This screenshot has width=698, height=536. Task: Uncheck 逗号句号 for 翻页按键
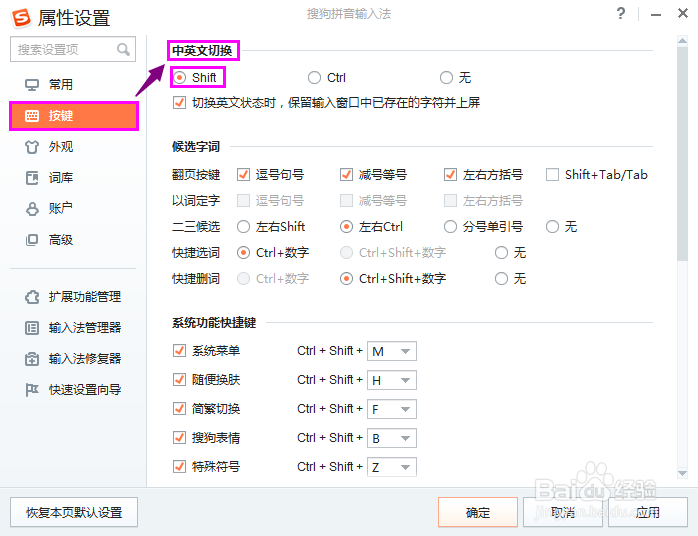point(243,175)
